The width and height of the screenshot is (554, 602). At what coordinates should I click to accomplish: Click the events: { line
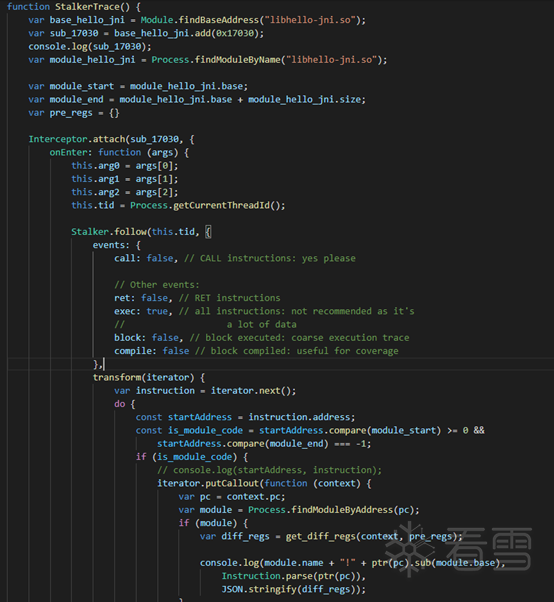coord(117,245)
